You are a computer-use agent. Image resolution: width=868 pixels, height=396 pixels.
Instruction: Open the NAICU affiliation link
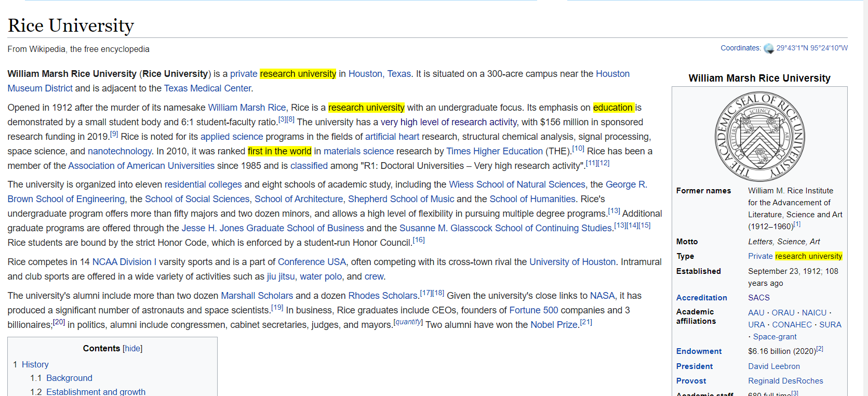(814, 313)
